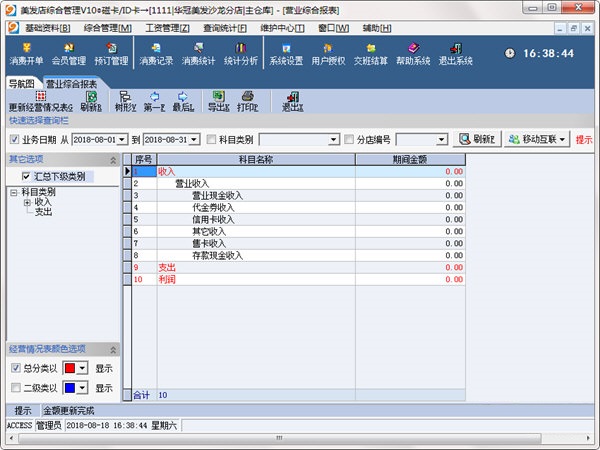The width and height of the screenshot is (600, 450).
Task: Uncheck 汇总下级类别 checkbox
Action: [x=26, y=176]
